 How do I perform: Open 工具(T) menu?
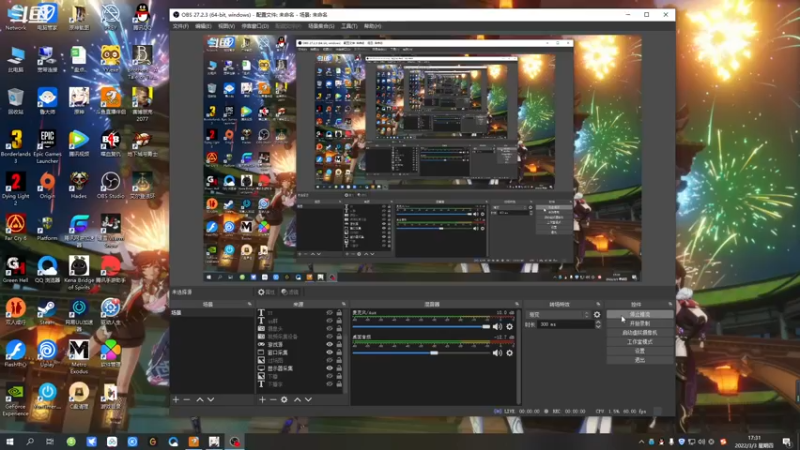[x=349, y=26]
